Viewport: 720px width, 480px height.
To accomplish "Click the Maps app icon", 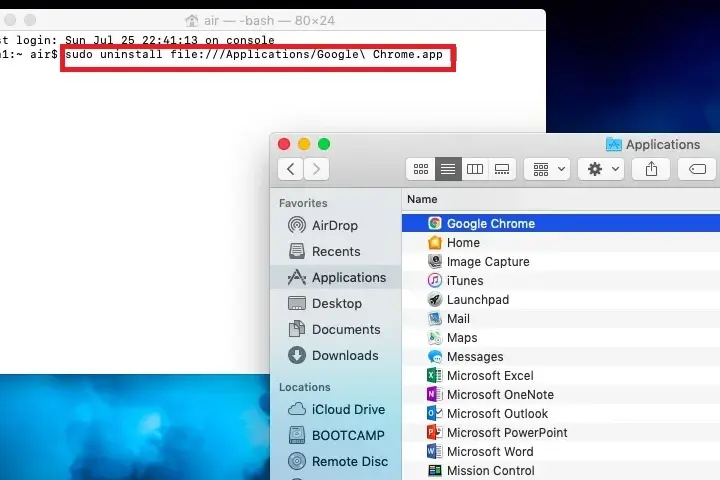I will pyautogui.click(x=434, y=338).
